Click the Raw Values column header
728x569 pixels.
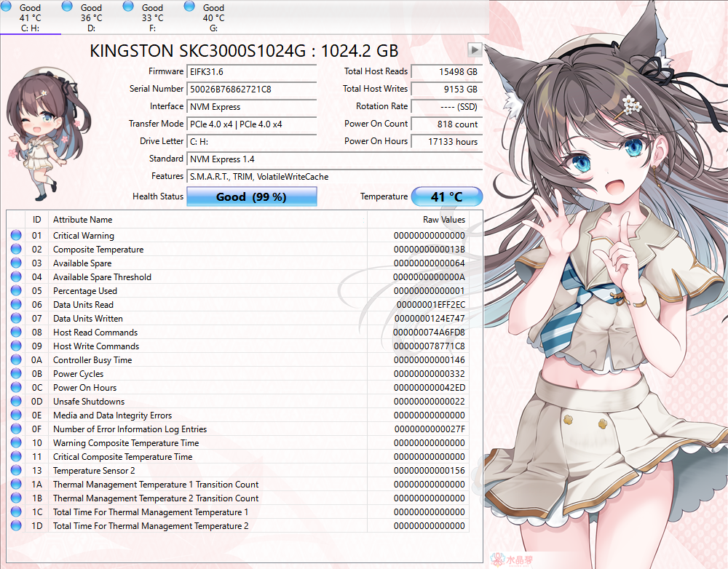(x=418, y=220)
